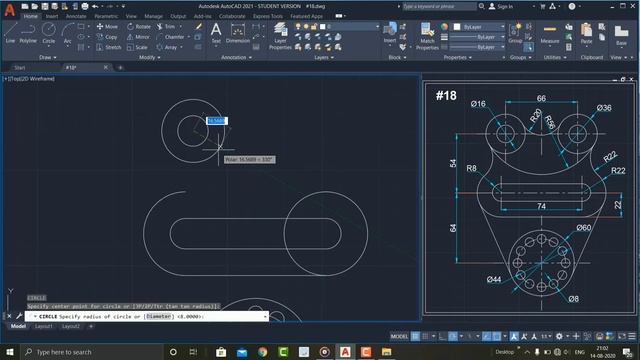Viewport: 640px width, 360px height.
Task: Expand the Draw panel dropdown
Action: pos(48,58)
